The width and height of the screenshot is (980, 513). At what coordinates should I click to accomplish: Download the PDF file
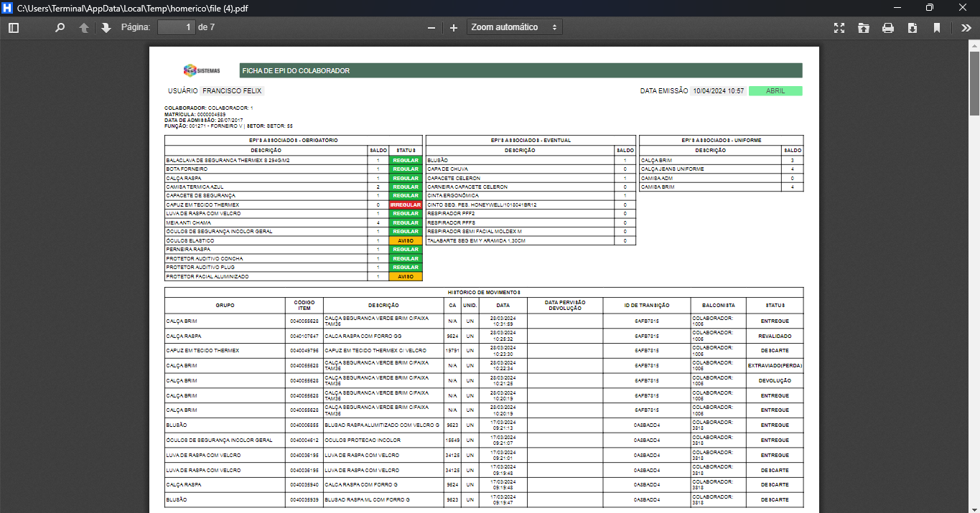(913, 27)
